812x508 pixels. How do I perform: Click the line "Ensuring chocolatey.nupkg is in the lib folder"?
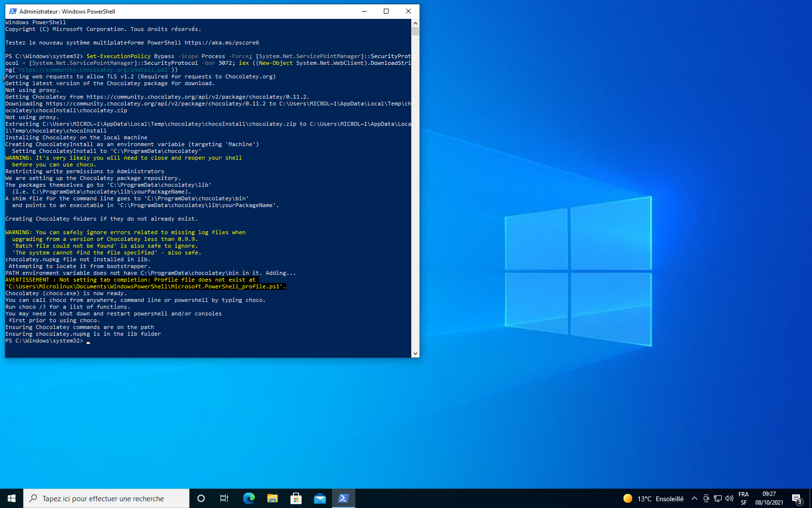[83, 334]
